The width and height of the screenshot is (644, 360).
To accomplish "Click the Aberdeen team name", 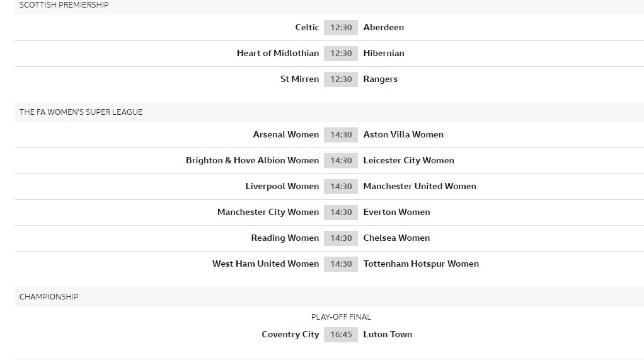I will [x=383, y=27].
